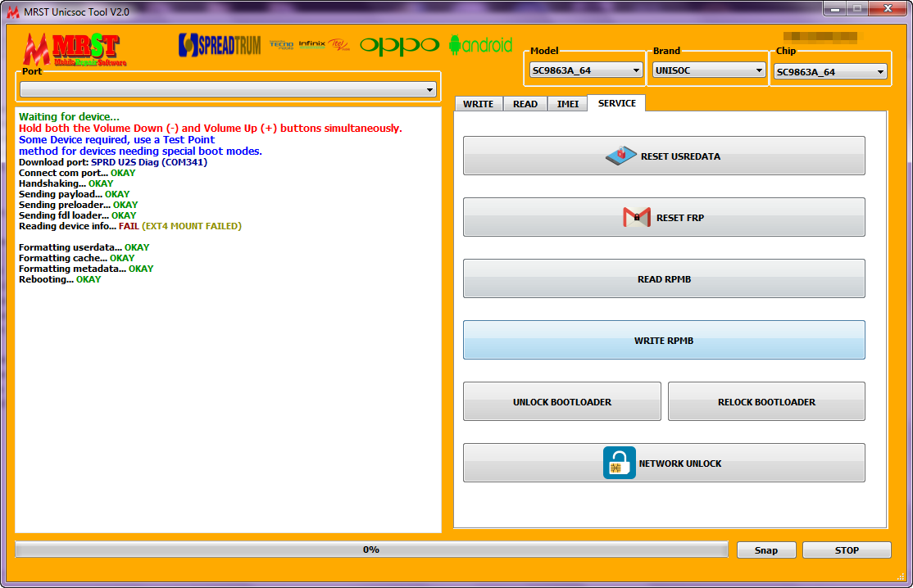This screenshot has width=913, height=588.
Task: Click the 'Formatting metadata... OKAY' line
Action: pyautogui.click(x=86, y=269)
